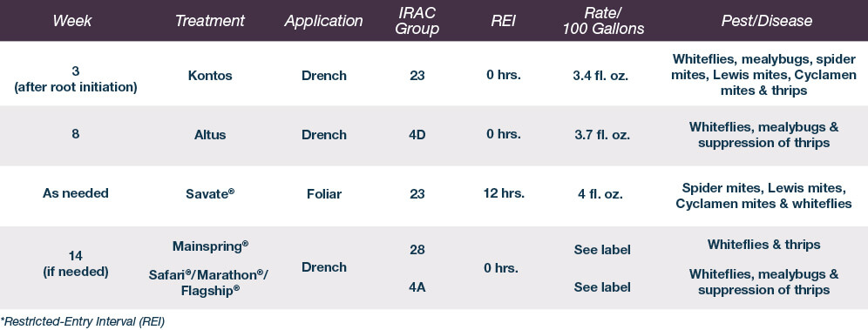The width and height of the screenshot is (868, 330).
Task: Click the Mainspring treatment entry
Action: (210, 246)
